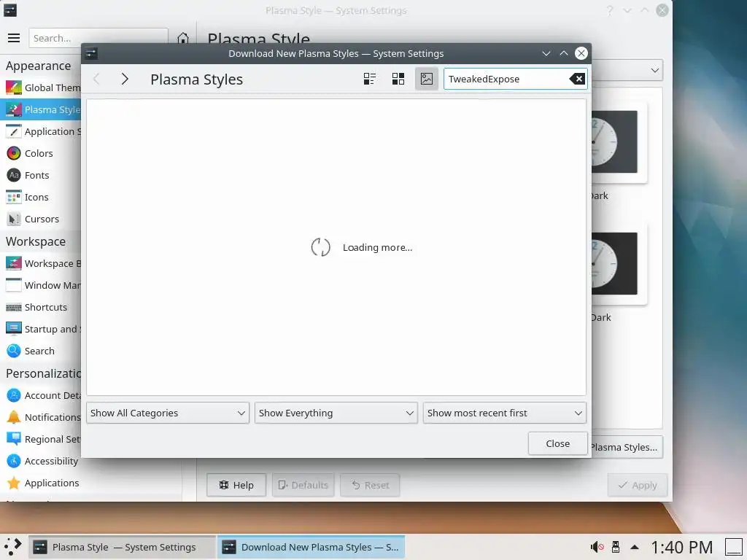The image size is (747, 560).
Task: Open the Show Everything dropdown
Action: point(336,413)
